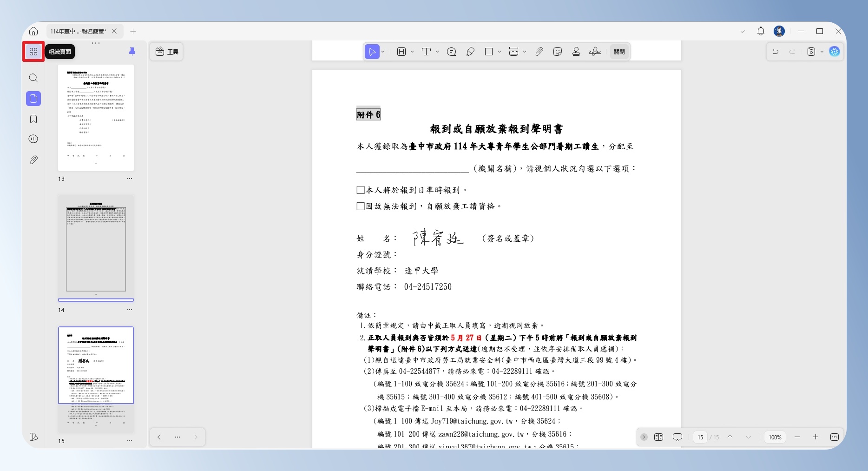Check the '因故無法報到' checkbox
Screen dimensions: 868x471
[361, 206]
